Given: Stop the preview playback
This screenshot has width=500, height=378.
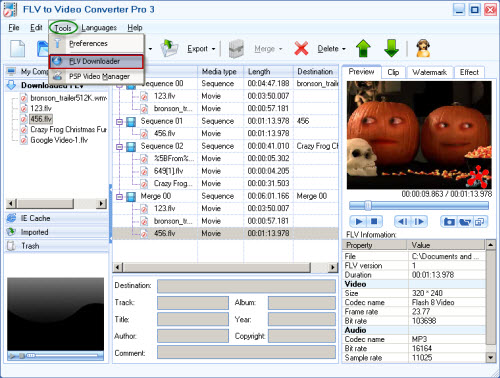Looking at the screenshot, I should click(x=374, y=222).
